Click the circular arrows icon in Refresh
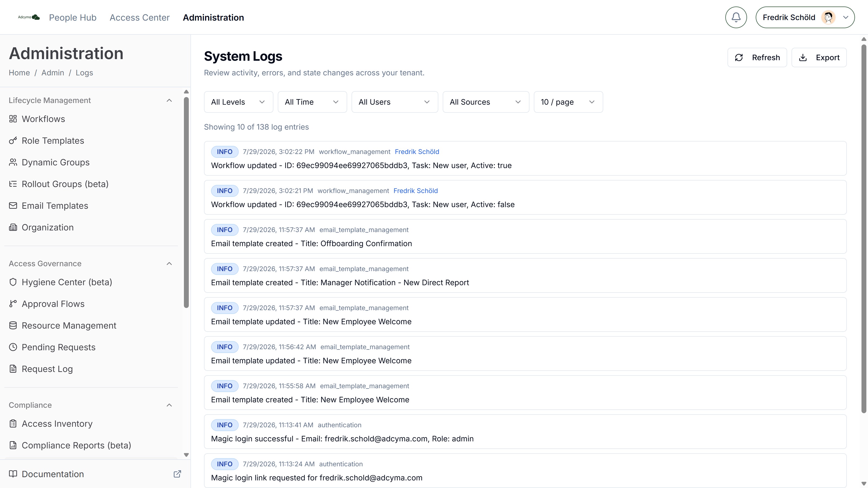Viewport: 868px width, 488px height. (x=739, y=57)
